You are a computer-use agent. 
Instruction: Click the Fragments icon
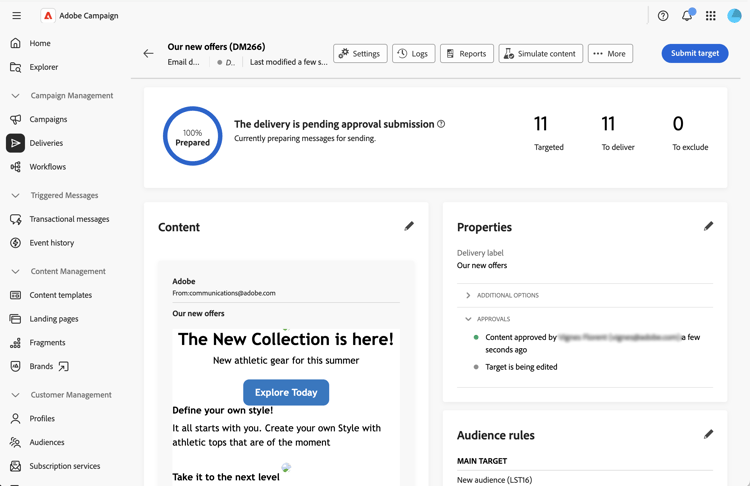15,342
